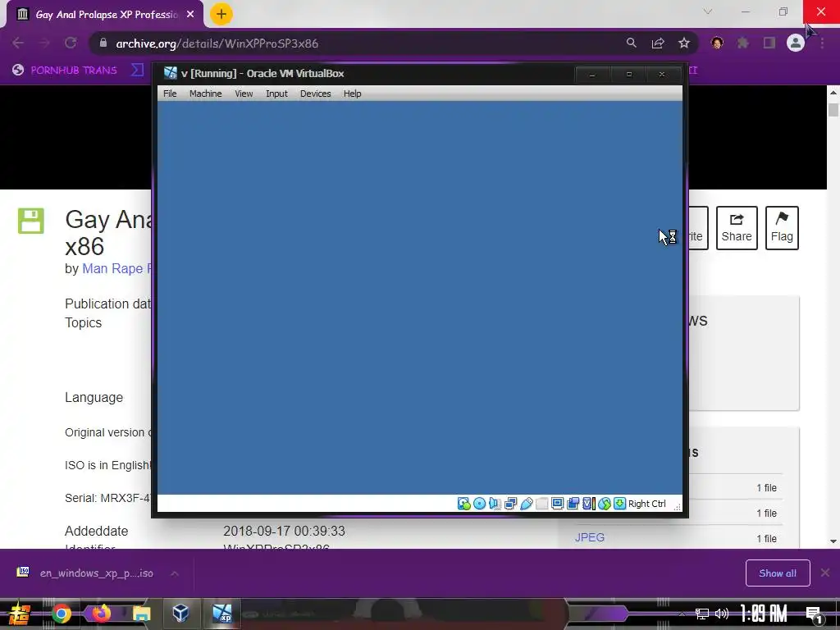Bookmark this page with the star icon
Viewport: 840px width, 630px height.
[684, 43]
